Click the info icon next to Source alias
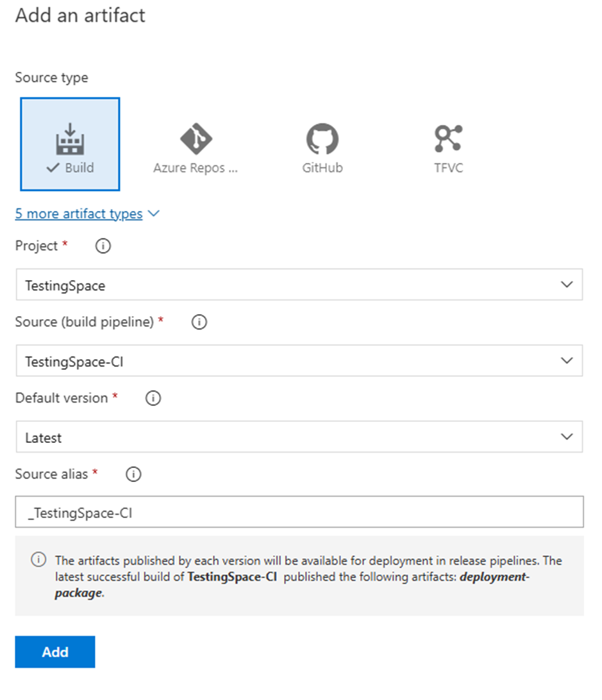Screen dimensions: 602x700 point(133,474)
